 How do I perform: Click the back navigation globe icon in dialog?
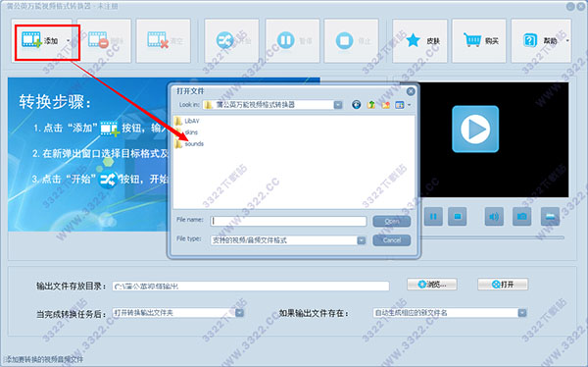357,105
